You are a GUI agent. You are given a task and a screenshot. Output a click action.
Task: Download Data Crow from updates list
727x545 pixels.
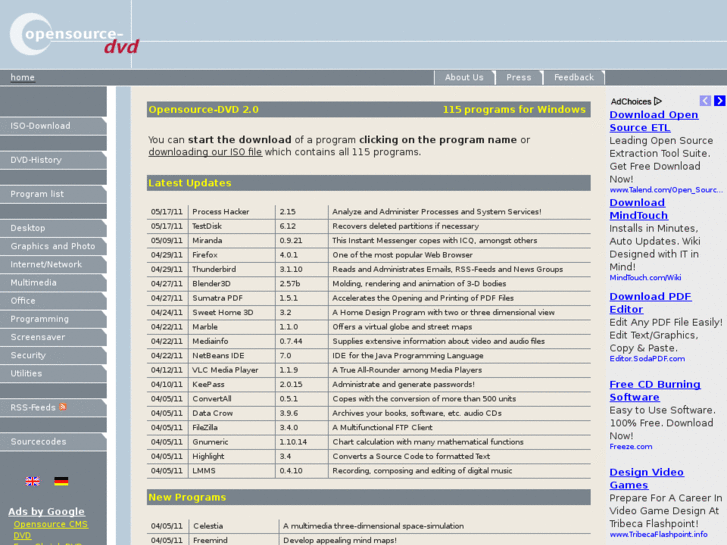(x=213, y=413)
